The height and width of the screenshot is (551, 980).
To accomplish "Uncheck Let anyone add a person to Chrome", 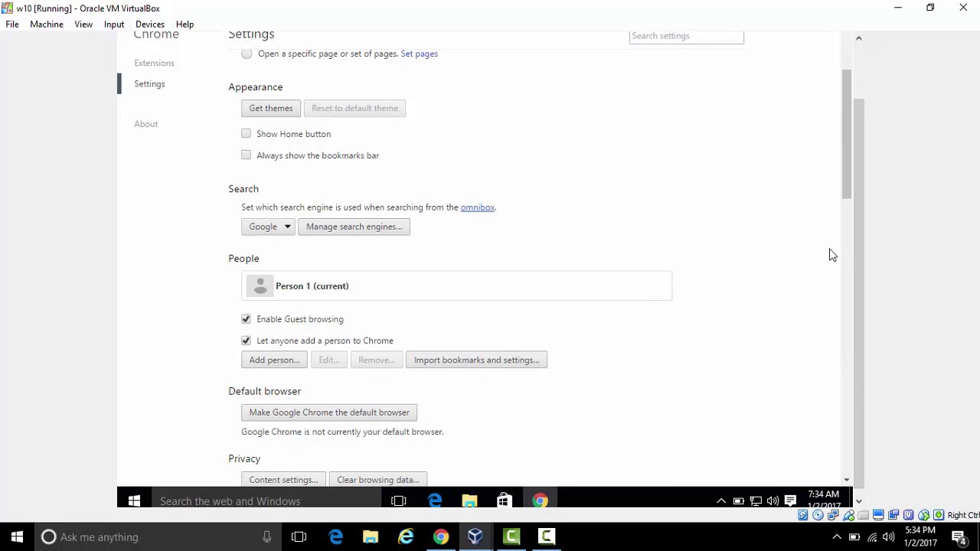I will [246, 341].
